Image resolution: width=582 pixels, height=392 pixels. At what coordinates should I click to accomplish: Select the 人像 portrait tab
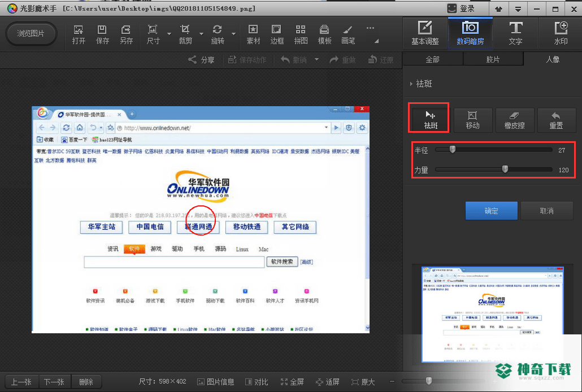553,59
